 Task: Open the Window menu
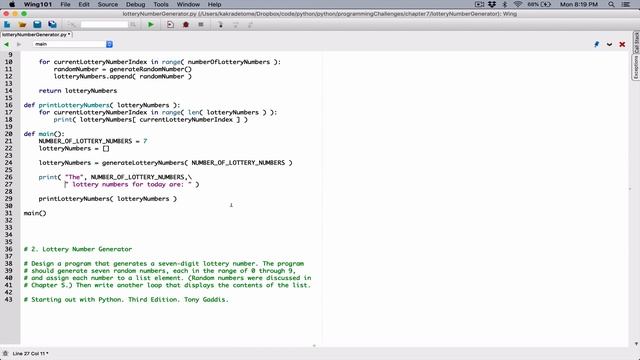click(x=188, y=4)
